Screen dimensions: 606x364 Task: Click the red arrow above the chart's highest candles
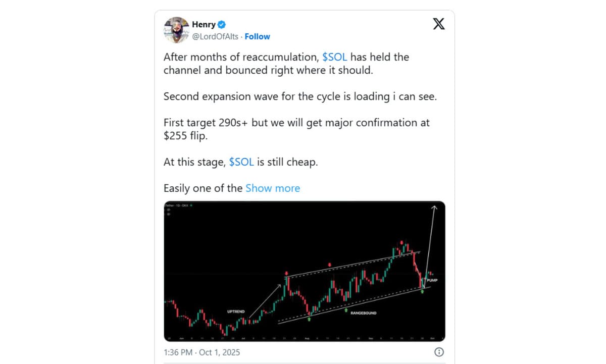[x=402, y=243]
